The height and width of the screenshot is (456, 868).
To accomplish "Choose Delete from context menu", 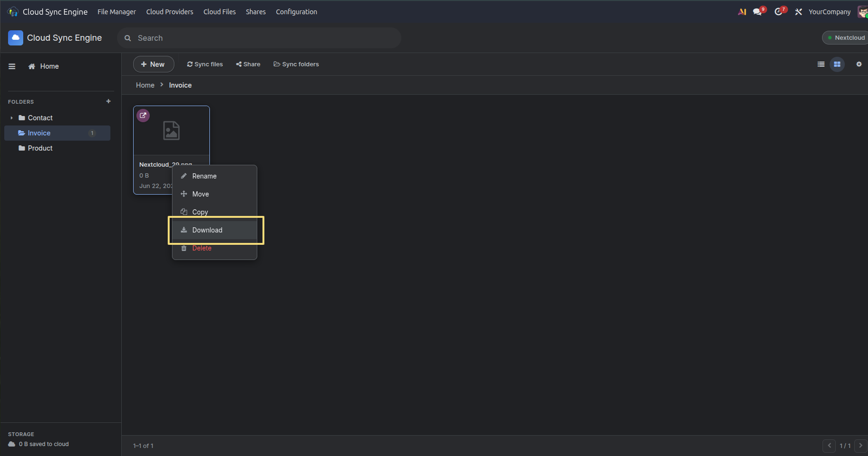I will (215, 248).
